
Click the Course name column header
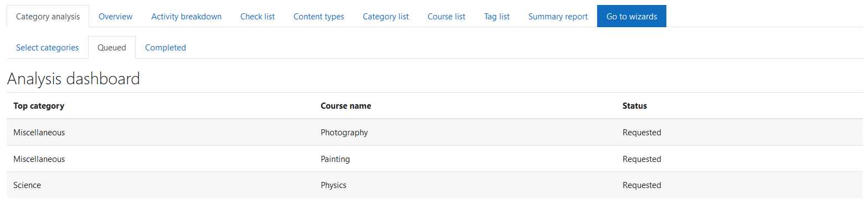pos(346,106)
